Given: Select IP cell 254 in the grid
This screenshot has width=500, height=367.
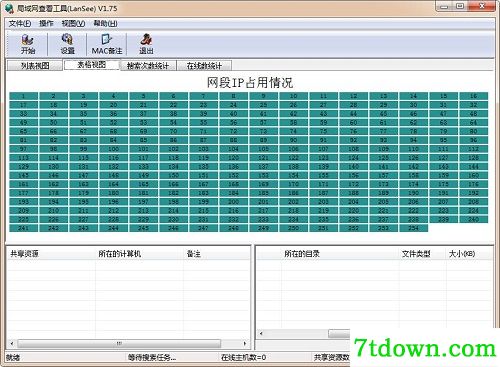Looking at the screenshot, I should (413, 228).
